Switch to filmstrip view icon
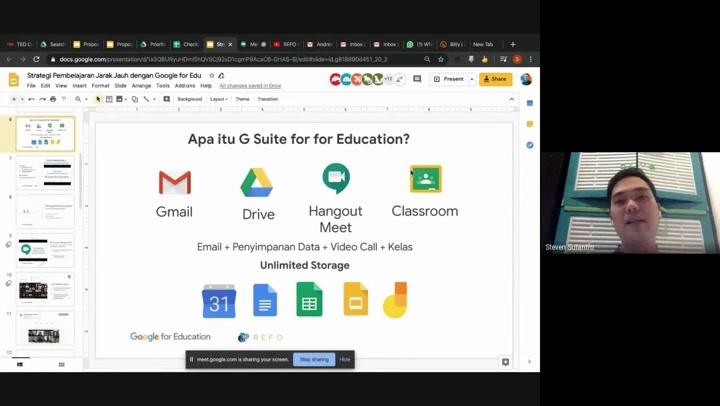Screen dimensions: 720x406 20,364
